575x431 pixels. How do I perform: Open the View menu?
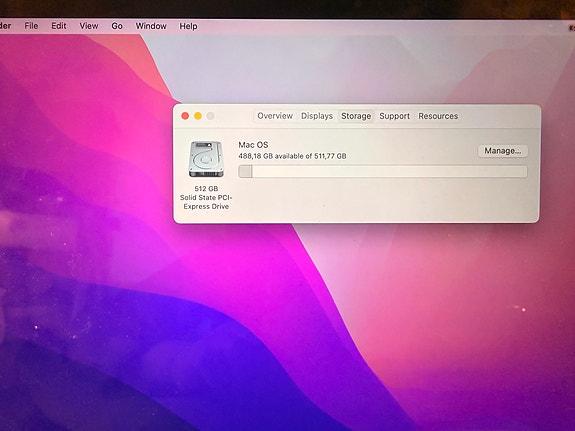pyautogui.click(x=89, y=26)
